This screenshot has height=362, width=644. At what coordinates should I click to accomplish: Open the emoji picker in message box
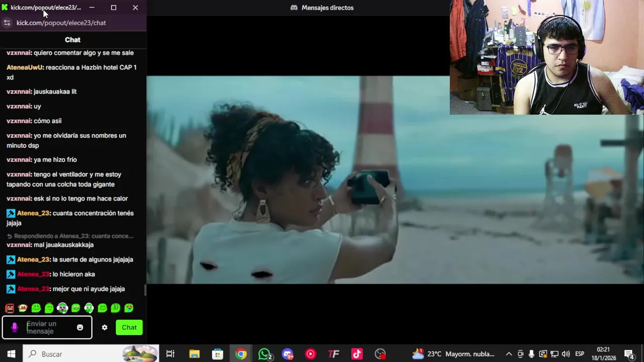(x=79, y=327)
